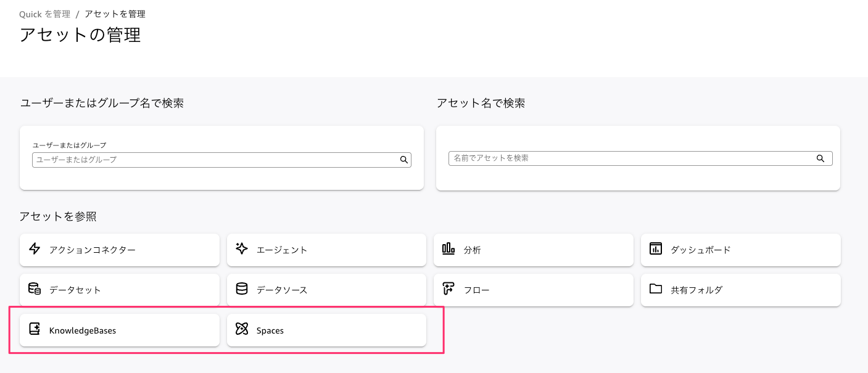The width and height of the screenshot is (868, 373).
Task: Click the 共有フォルダ folder icon
Action: coord(656,289)
